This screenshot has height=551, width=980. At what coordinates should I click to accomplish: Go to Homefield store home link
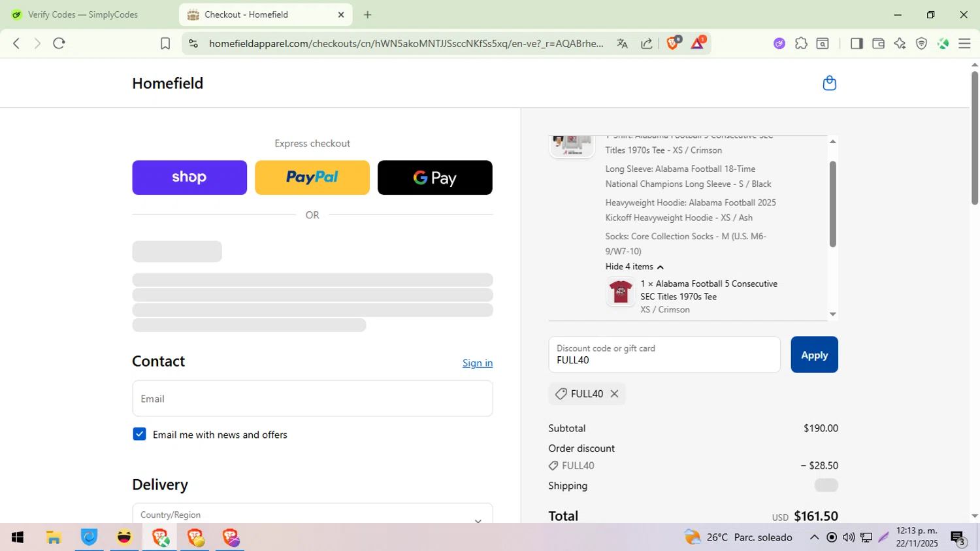[167, 83]
